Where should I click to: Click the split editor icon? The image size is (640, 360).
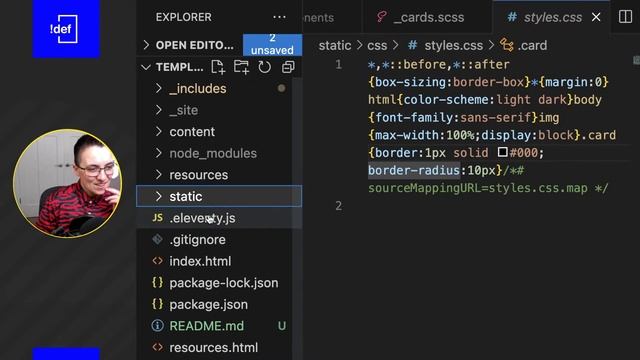[625, 17]
